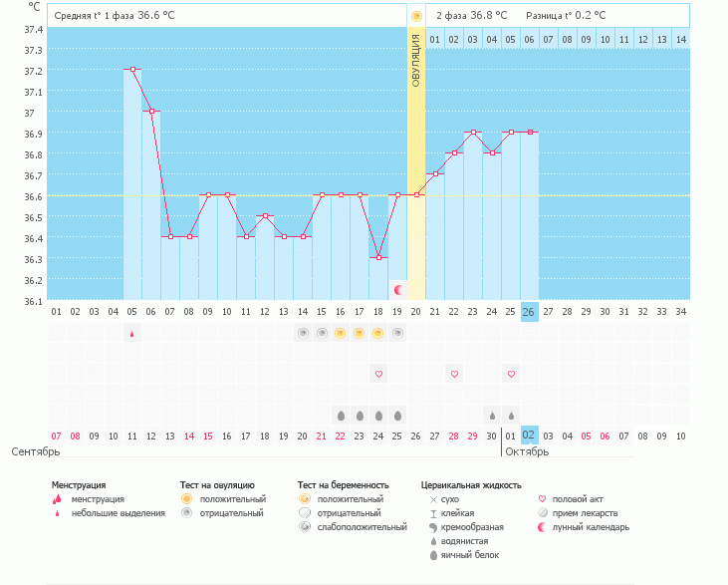Click temperature point on ovulation day 20
Viewport: 728px width, 585px height.
(416, 194)
